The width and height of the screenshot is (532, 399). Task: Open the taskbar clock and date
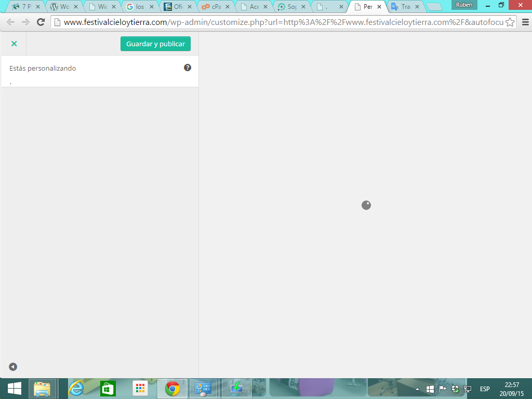tap(512, 389)
